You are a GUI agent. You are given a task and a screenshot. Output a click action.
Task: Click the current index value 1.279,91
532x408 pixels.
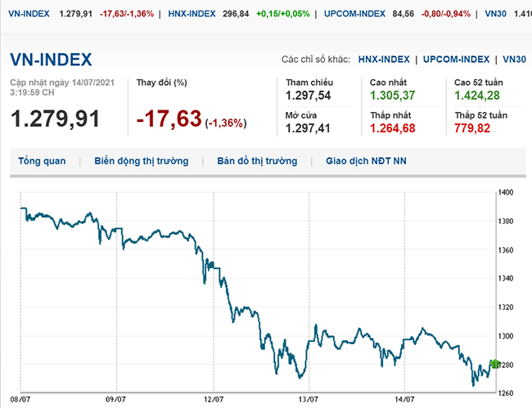click(55, 119)
